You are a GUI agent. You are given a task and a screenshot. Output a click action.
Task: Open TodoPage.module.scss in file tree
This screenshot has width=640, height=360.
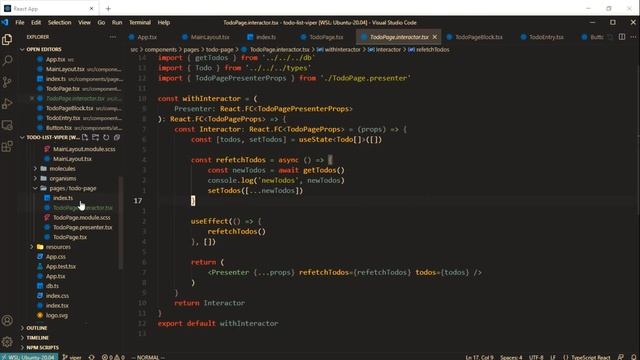(82, 218)
